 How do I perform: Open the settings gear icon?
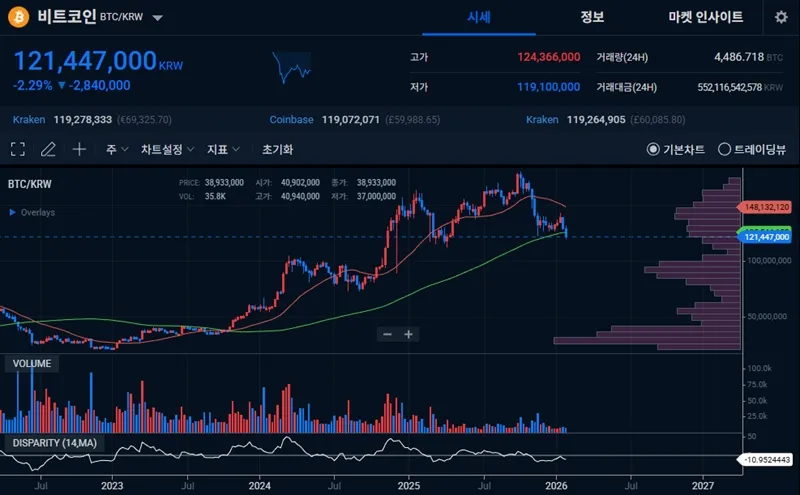tap(780, 17)
